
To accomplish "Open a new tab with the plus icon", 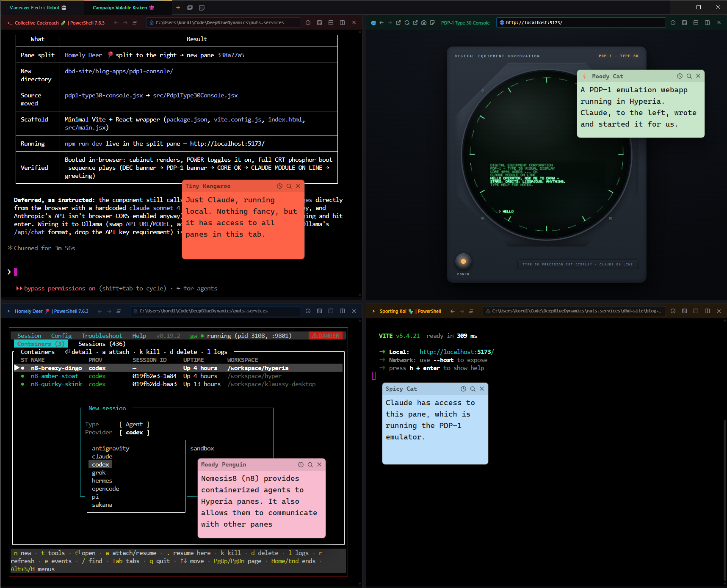I will (178, 8).
